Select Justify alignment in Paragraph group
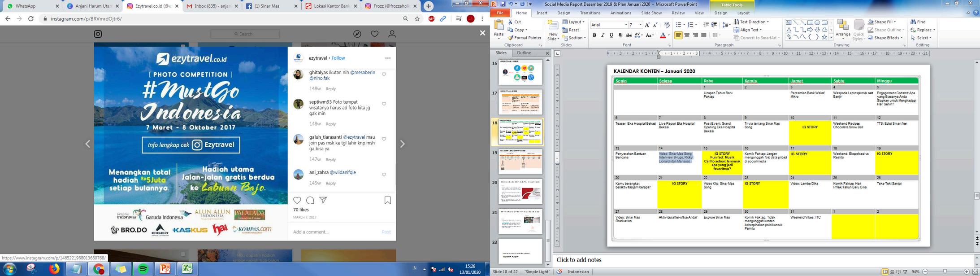This screenshot has width=980, height=276. (x=704, y=35)
